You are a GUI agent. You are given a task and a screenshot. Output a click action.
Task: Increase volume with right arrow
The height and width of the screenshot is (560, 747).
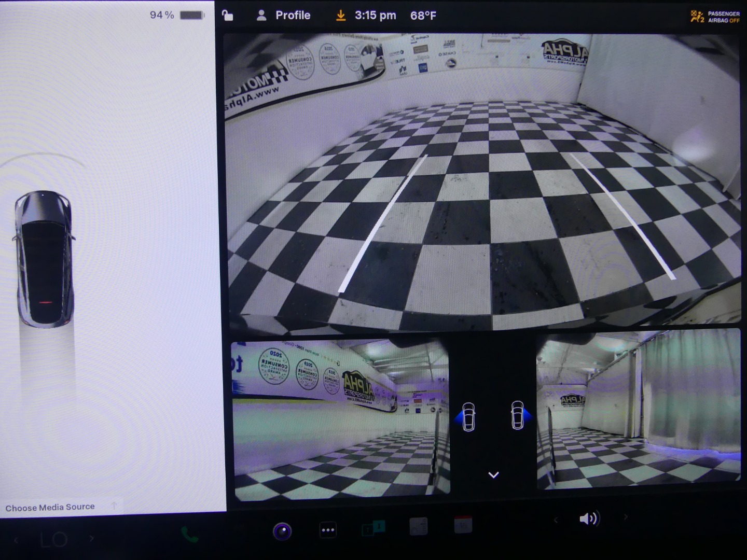(625, 517)
